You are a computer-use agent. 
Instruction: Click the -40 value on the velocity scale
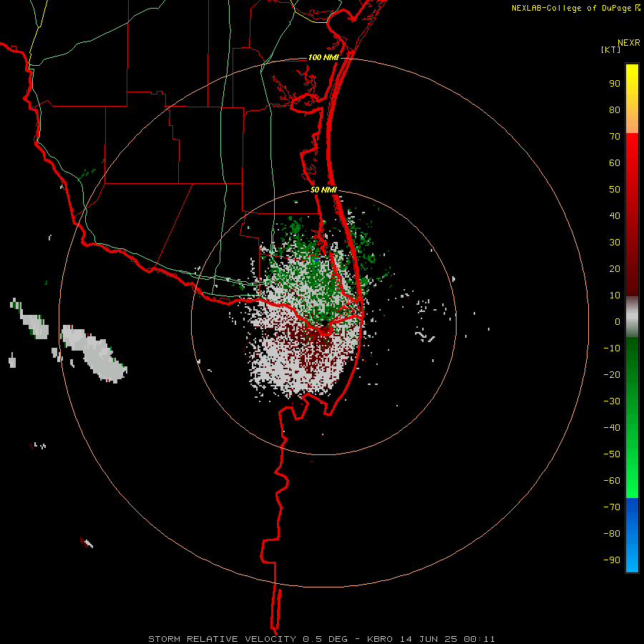[x=612, y=428]
